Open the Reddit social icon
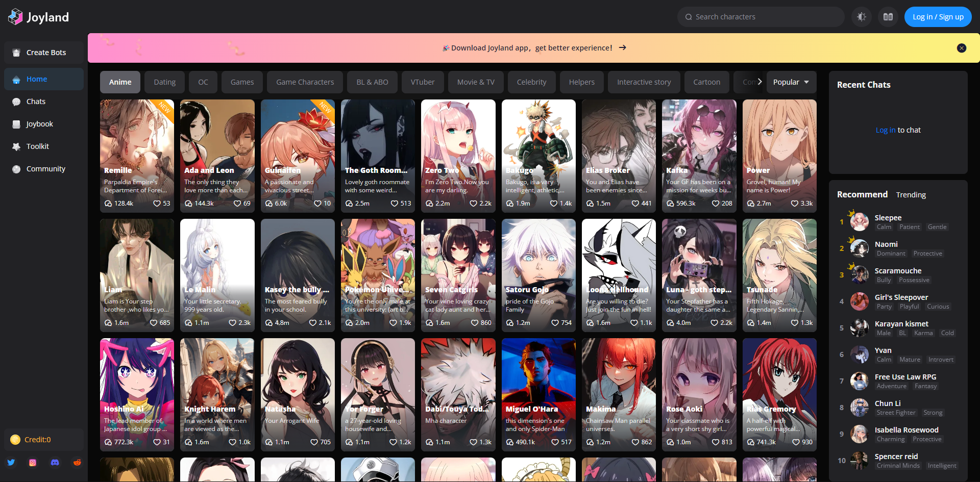Viewport: 980px width, 482px height. point(77,463)
